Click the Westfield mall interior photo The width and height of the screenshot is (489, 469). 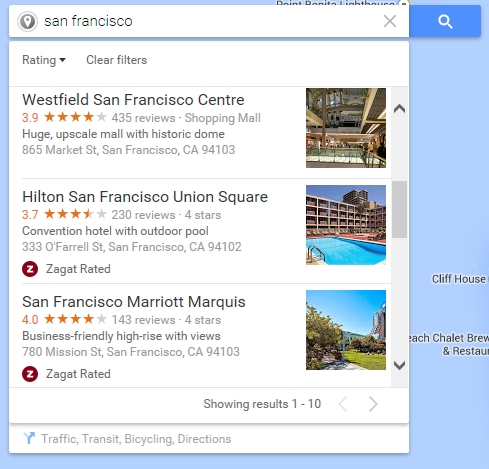346,128
